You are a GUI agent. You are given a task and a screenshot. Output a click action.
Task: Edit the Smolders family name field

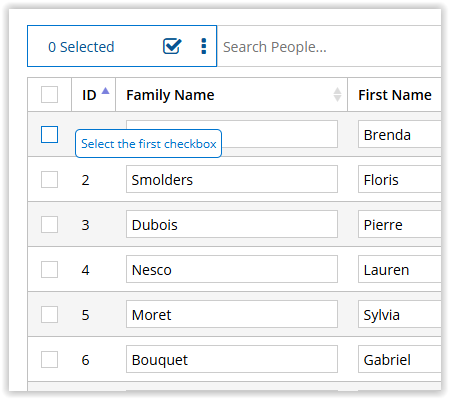click(232, 179)
